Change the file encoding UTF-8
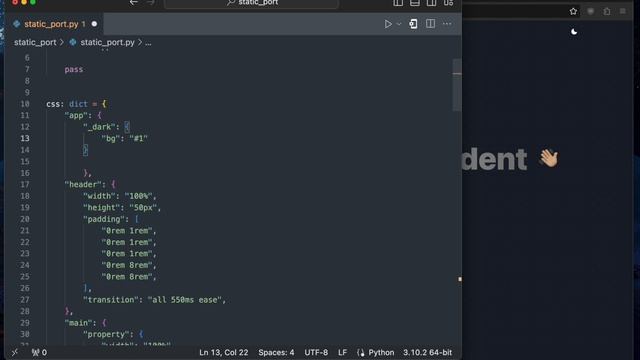 [316, 353]
